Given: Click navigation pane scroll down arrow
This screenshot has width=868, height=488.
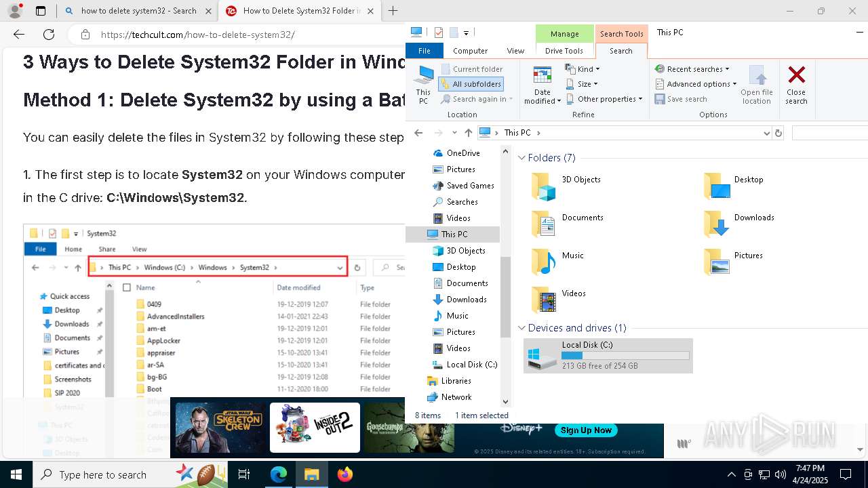Looking at the screenshot, I should click(x=505, y=402).
